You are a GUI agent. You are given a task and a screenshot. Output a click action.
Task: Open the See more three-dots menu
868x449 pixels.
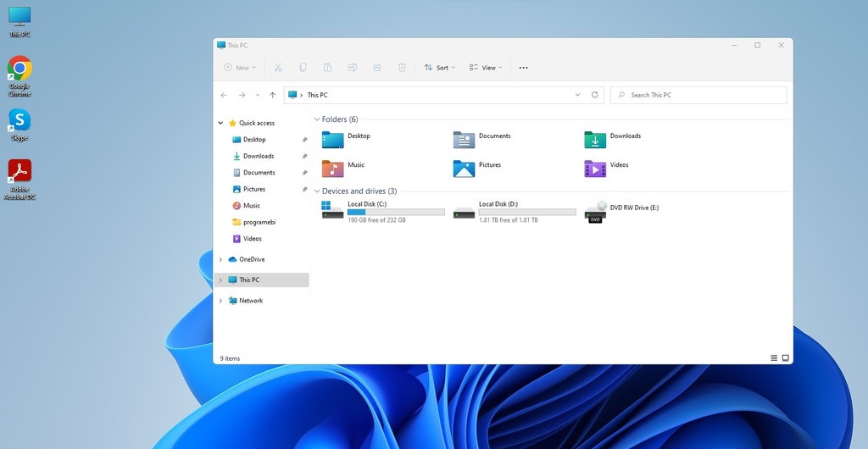523,68
